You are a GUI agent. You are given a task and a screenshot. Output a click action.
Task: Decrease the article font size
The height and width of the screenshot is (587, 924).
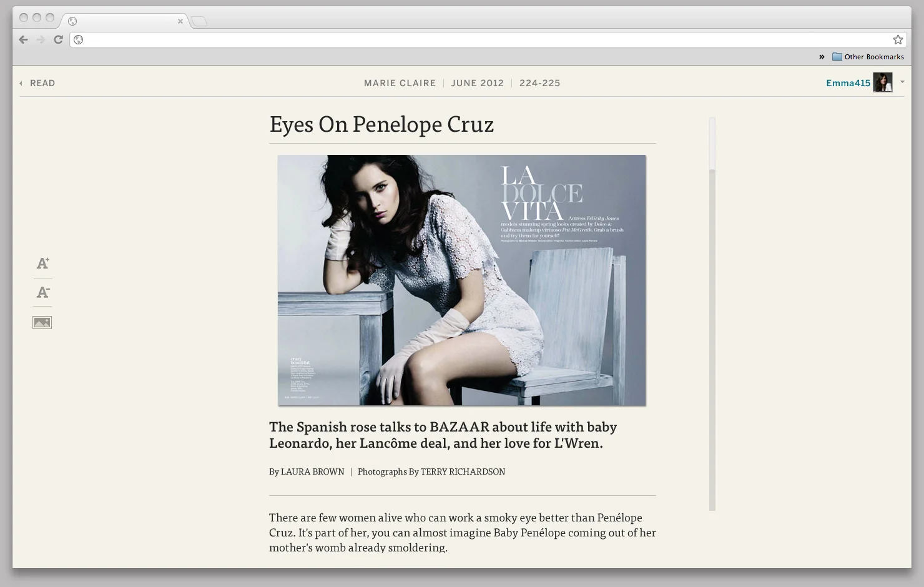[42, 292]
